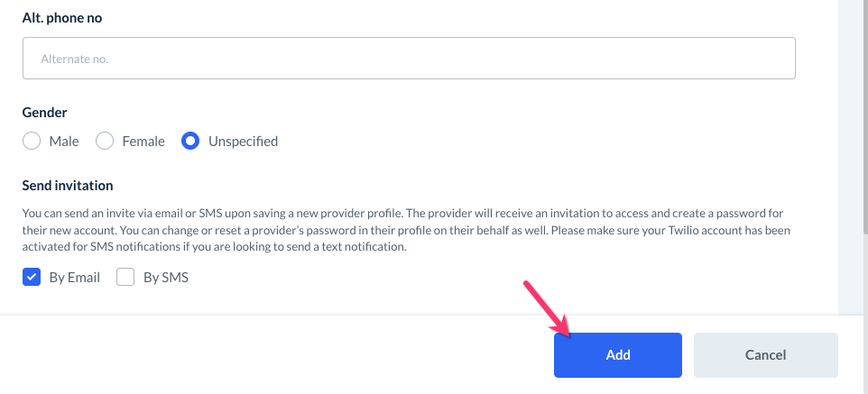Click the invitation description paragraph text
Image resolution: width=868 pixels, height=394 pixels.
point(406,229)
